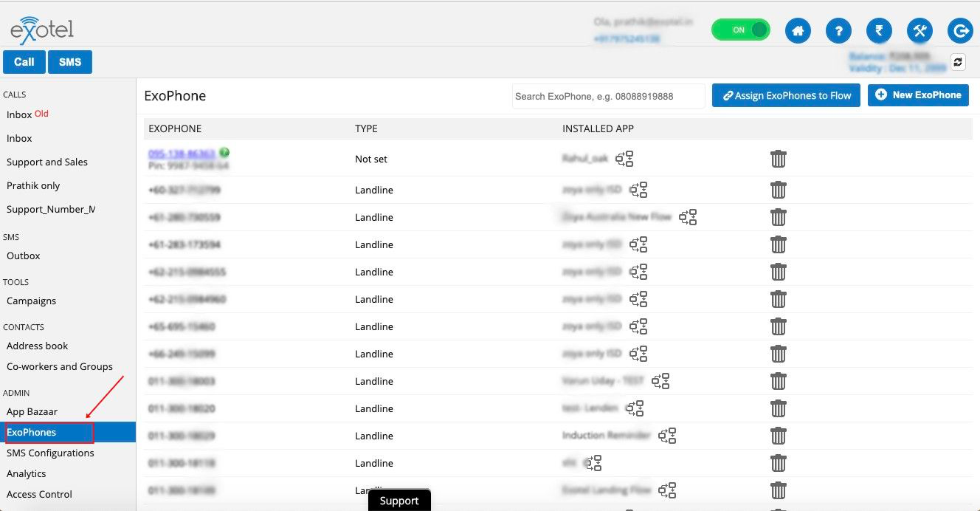This screenshot has width=980, height=511.
Task: Focus the Search ExoPhone field
Action: (609, 96)
